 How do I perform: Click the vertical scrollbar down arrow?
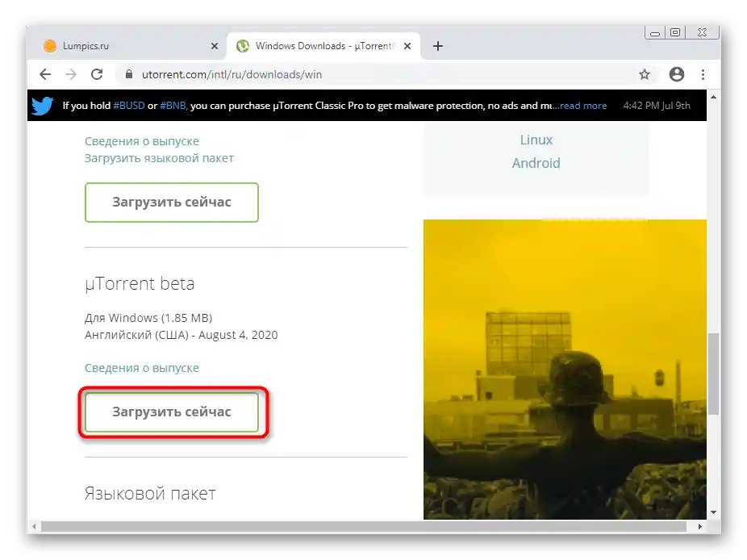[x=713, y=512]
